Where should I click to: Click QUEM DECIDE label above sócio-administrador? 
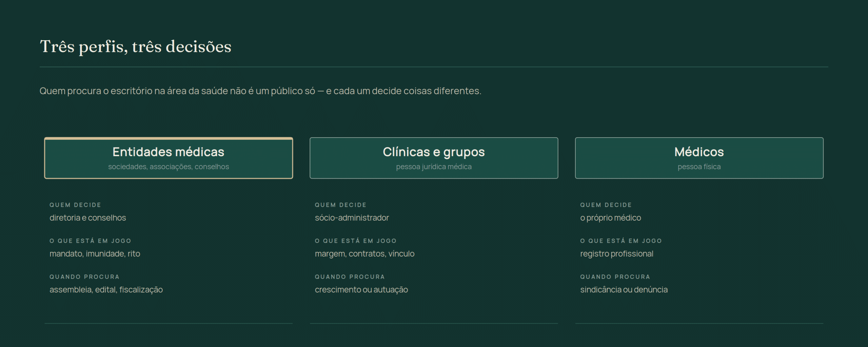tap(341, 205)
